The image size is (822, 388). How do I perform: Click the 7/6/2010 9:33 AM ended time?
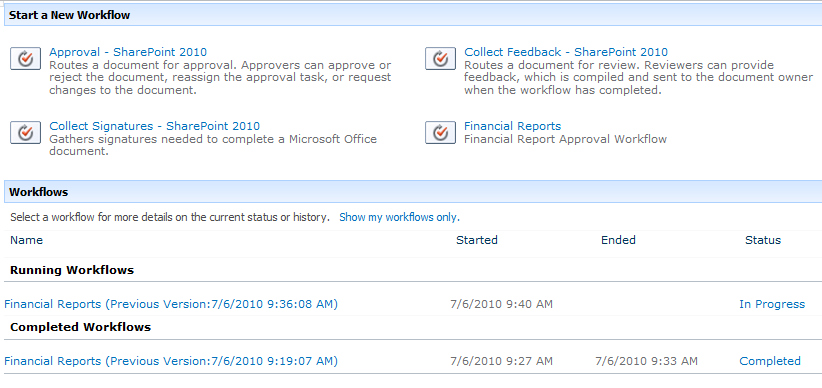(x=647, y=361)
